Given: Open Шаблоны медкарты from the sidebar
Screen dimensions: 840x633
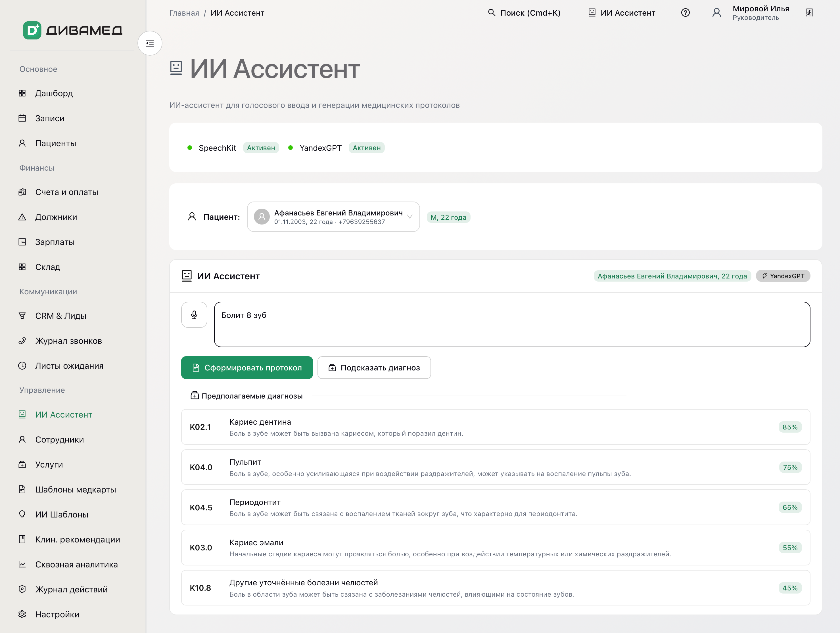Looking at the screenshot, I should tap(76, 490).
